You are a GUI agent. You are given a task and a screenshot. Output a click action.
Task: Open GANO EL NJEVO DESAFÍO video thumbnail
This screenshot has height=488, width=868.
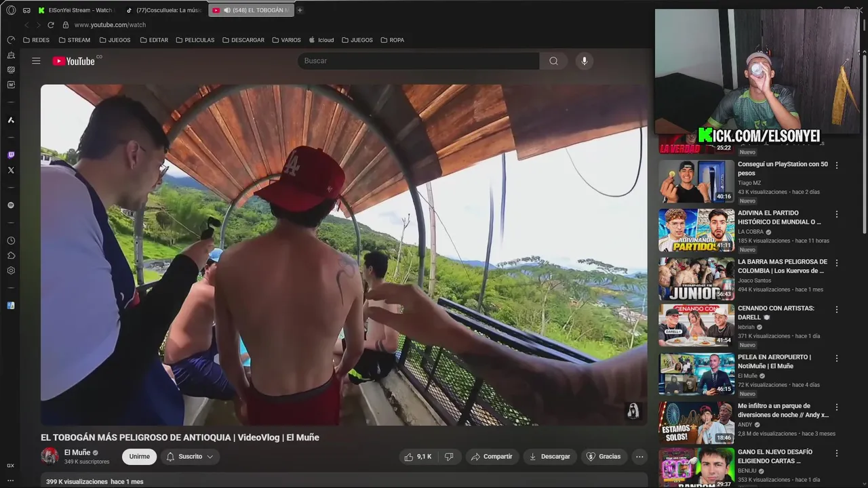coord(696,468)
